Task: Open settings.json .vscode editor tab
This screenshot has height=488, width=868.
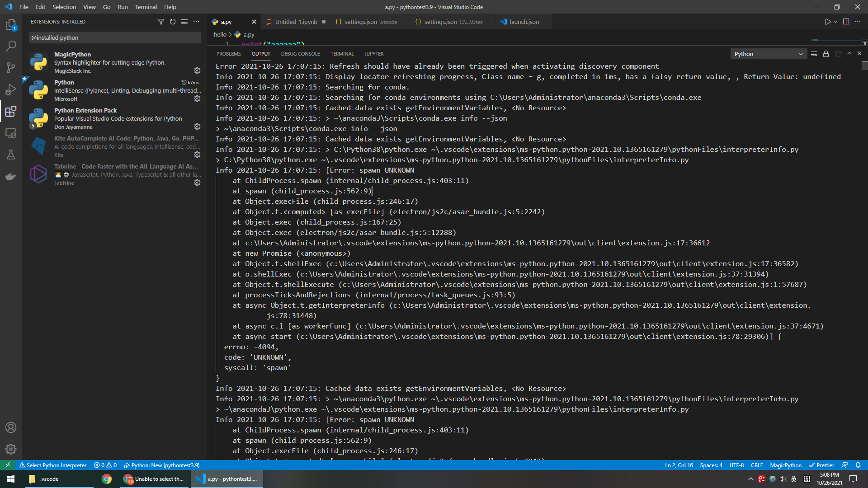Action: click(370, 22)
